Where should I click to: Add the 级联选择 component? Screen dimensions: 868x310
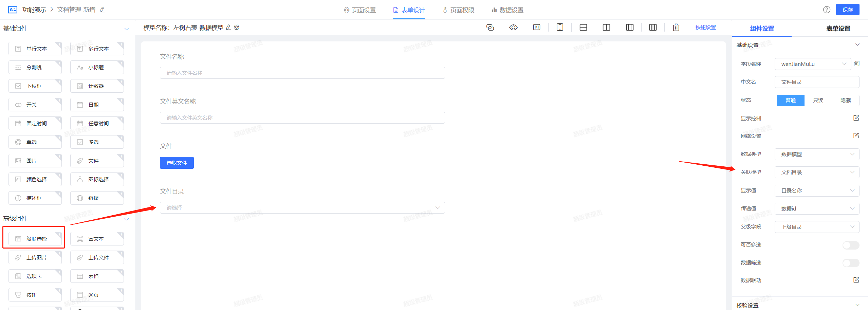[35, 239]
